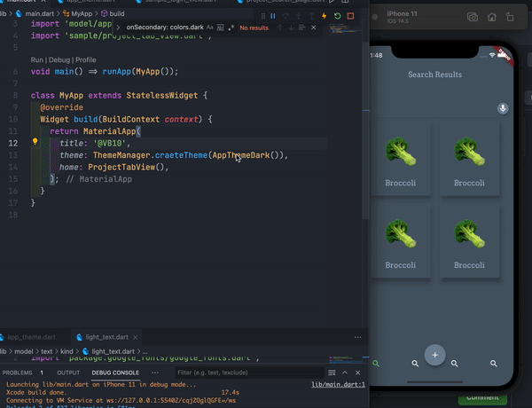The image size is (532, 408).
Task: Click the Run code lens above main
Action: click(x=36, y=60)
